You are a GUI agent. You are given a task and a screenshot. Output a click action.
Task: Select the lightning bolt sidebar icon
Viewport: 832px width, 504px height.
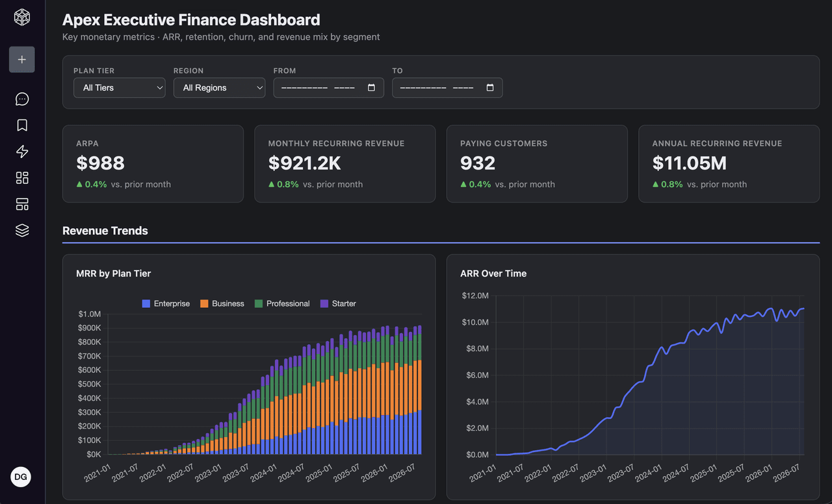click(22, 151)
